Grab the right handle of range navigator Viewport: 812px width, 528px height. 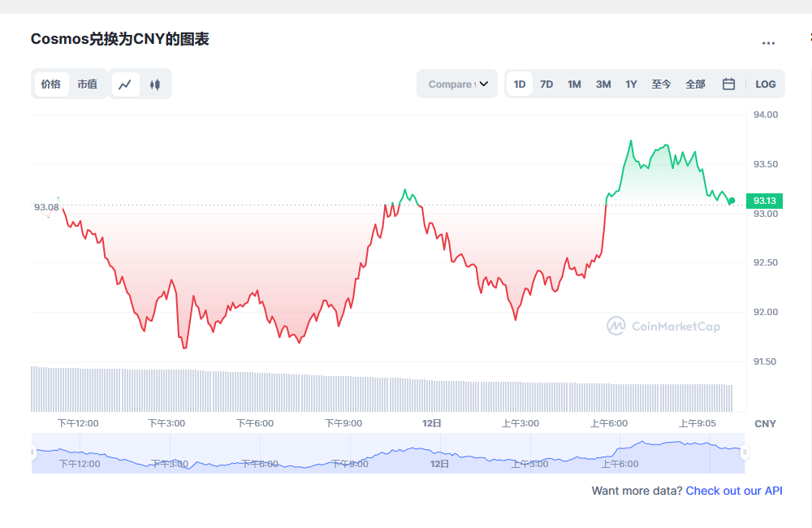pyautogui.click(x=745, y=452)
